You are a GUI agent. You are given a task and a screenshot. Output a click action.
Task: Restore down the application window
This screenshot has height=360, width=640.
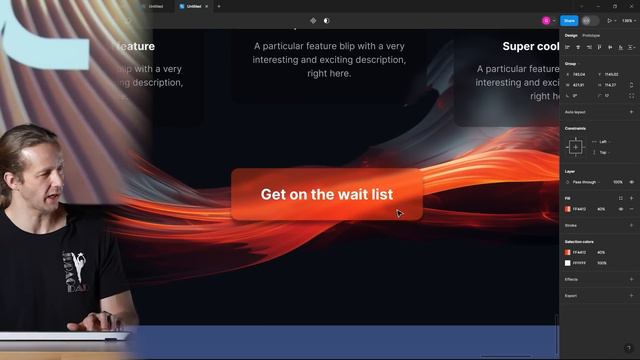pos(615,6)
